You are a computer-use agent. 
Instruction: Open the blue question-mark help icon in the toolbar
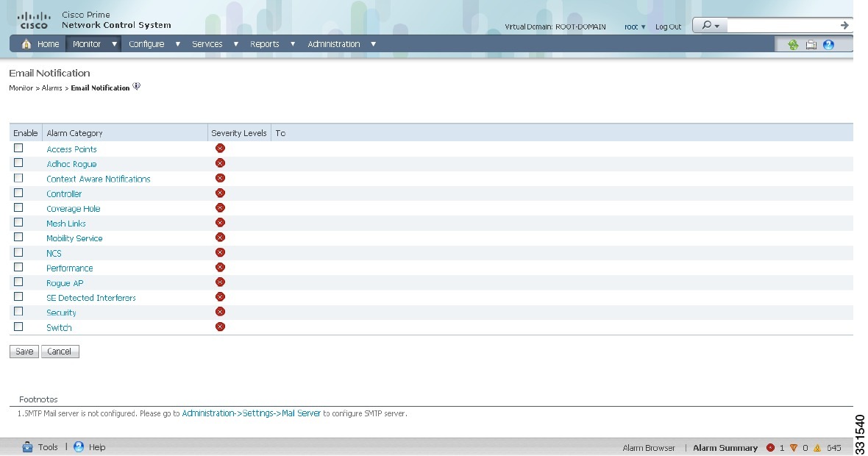pyautogui.click(x=829, y=45)
